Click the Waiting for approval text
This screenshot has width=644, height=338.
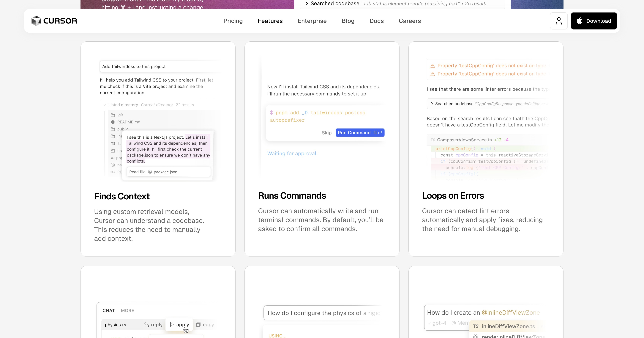click(x=292, y=153)
